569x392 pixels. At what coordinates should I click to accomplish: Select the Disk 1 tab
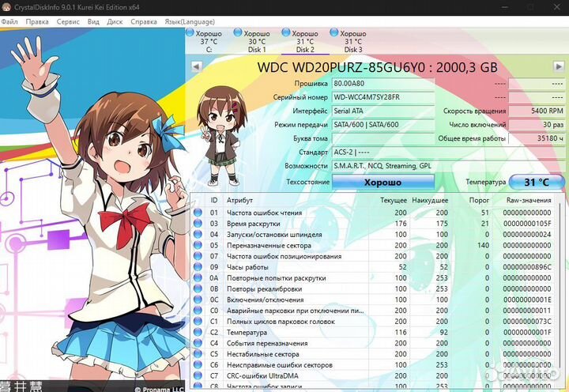tap(256, 41)
